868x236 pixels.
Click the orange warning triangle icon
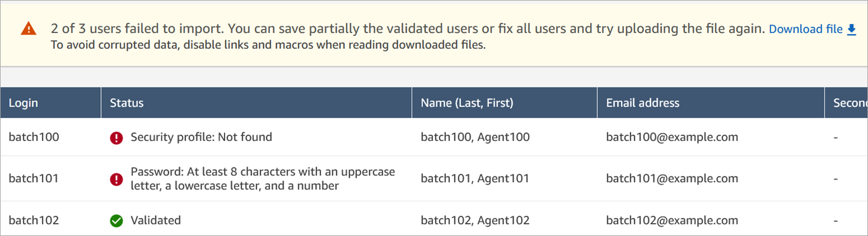tap(28, 29)
